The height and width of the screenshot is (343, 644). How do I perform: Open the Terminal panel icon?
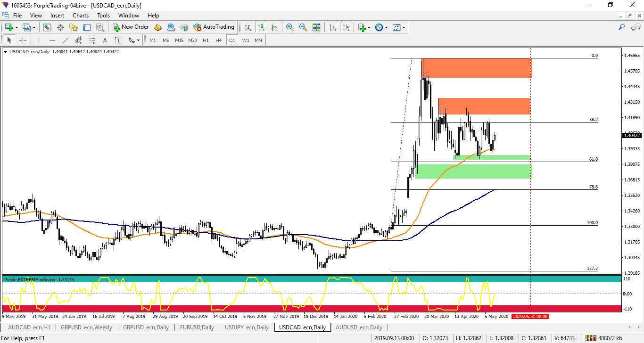click(x=87, y=27)
